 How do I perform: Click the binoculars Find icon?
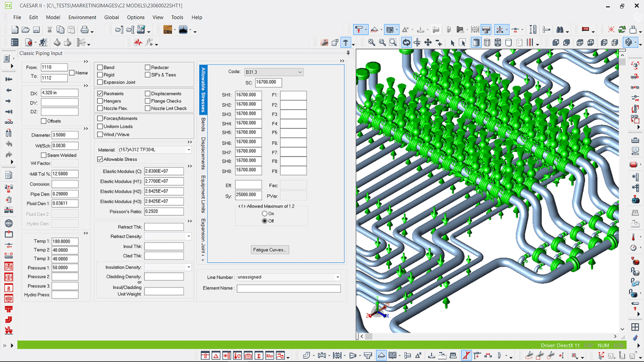(x=560, y=30)
